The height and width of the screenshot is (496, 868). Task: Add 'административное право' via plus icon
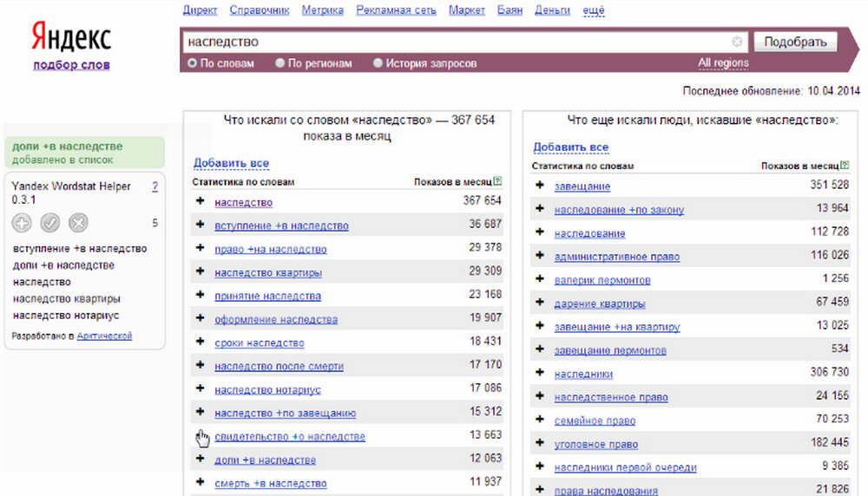pos(540,256)
